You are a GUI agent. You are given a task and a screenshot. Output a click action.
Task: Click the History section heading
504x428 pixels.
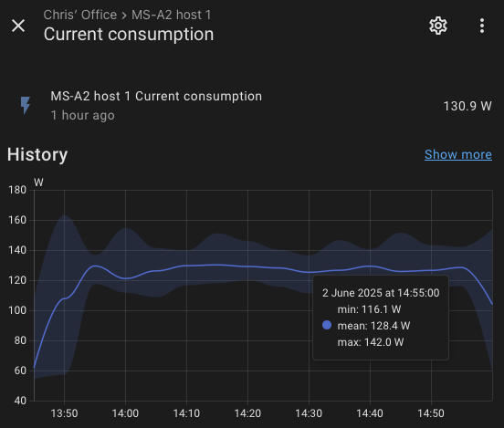(x=37, y=154)
